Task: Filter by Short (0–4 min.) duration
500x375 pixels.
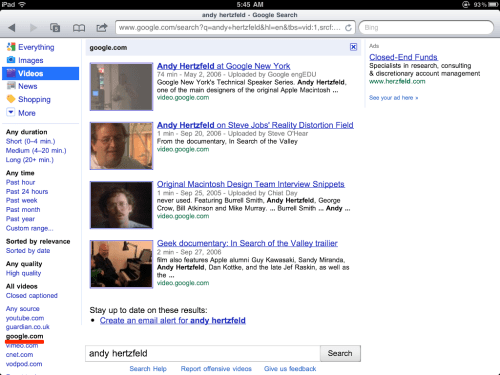Action: point(30,141)
